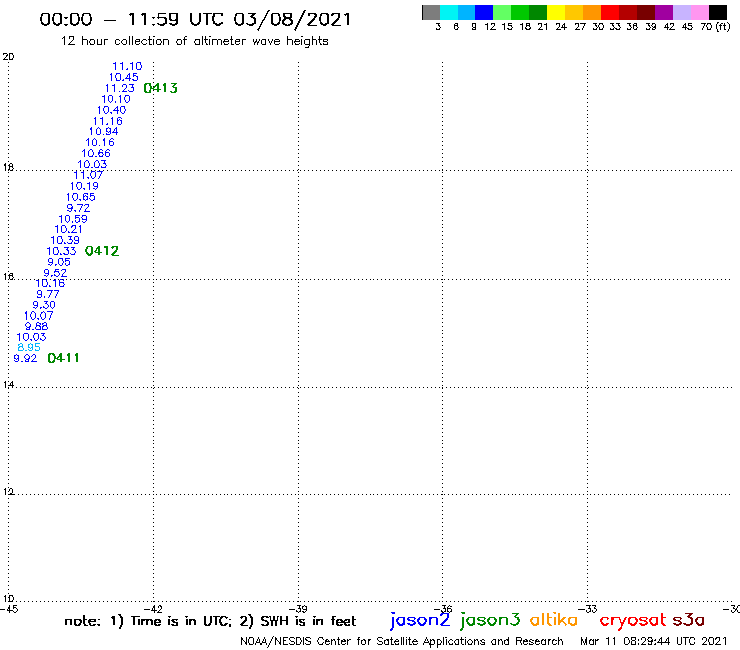
Task: Click the wave height value 10.66
Action: 96,153
